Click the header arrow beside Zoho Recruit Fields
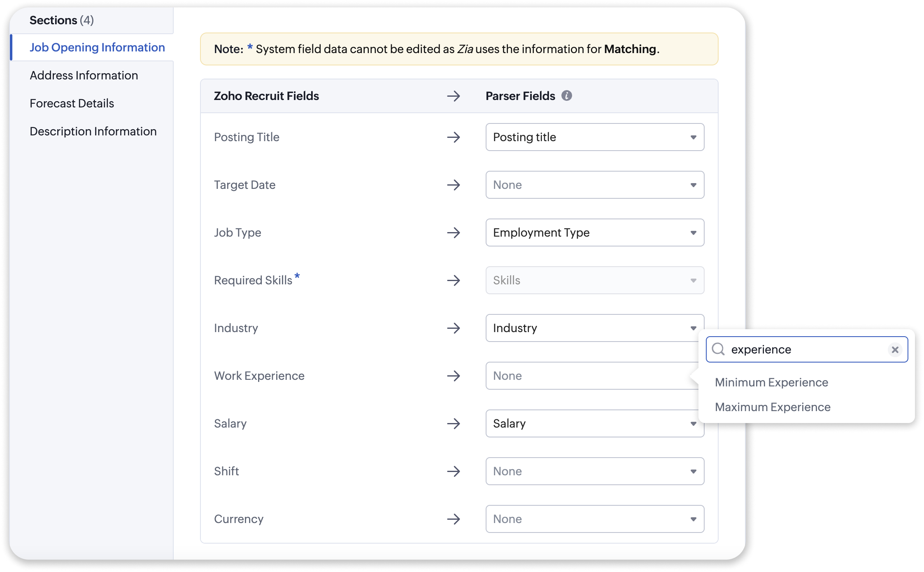 coord(454,96)
